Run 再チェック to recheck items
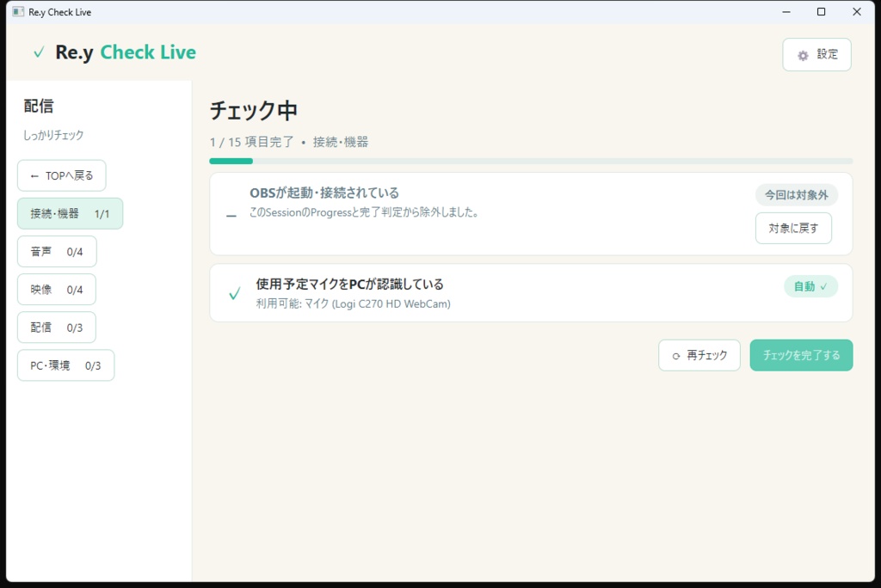881x588 pixels. point(699,355)
